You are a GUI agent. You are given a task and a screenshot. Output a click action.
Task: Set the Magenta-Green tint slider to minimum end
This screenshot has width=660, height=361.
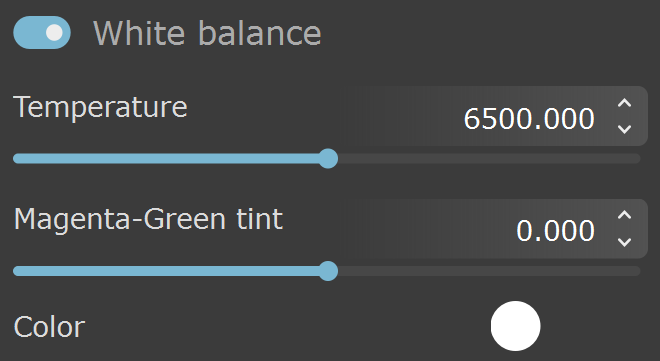click(x=17, y=271)
